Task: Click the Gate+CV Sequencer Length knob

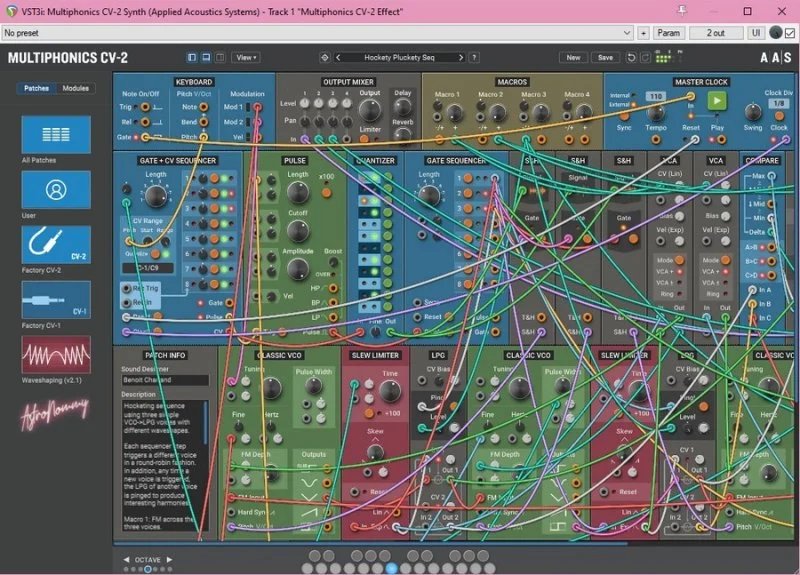Action: tap(156, 196)
